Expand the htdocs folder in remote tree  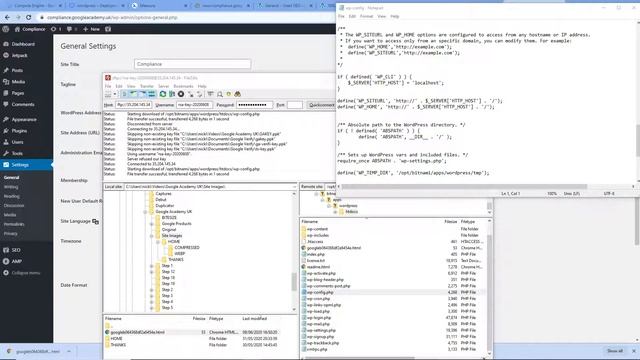(335, 212)
